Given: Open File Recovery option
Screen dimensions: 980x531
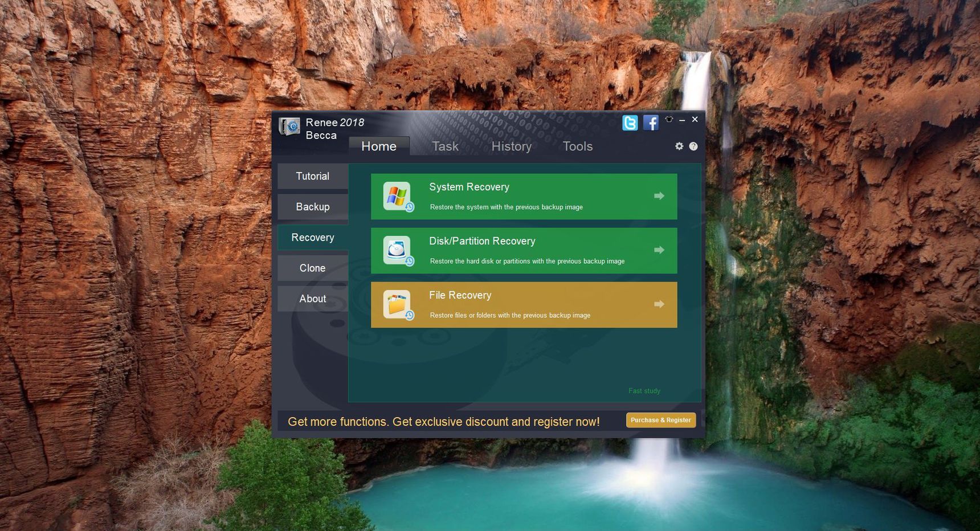Looking at the screenshot, I should 524,305.
